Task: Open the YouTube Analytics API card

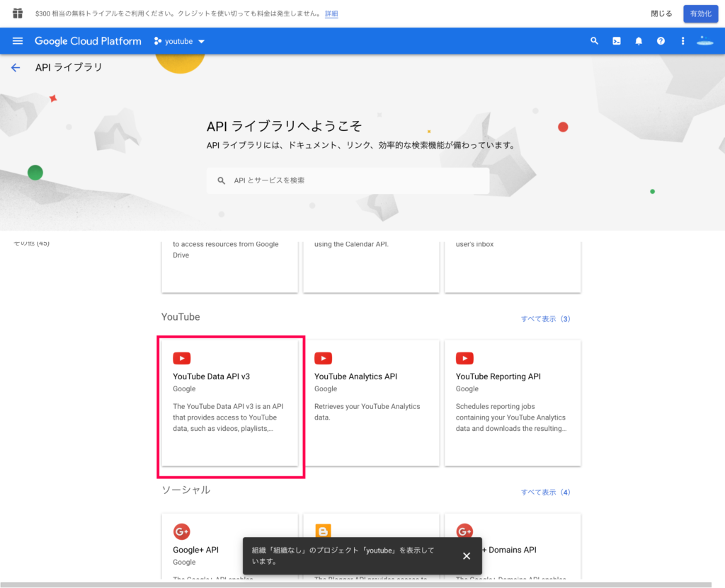Action: pos(371,403)
